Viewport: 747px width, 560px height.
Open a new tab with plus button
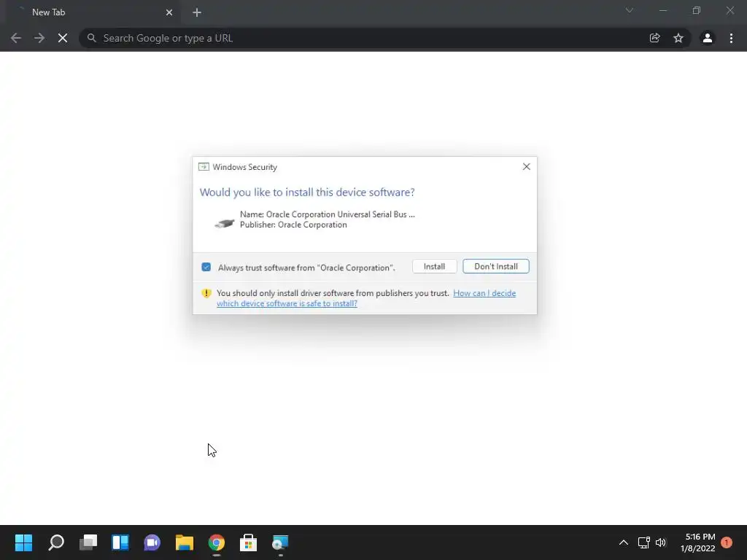point(197,12)
